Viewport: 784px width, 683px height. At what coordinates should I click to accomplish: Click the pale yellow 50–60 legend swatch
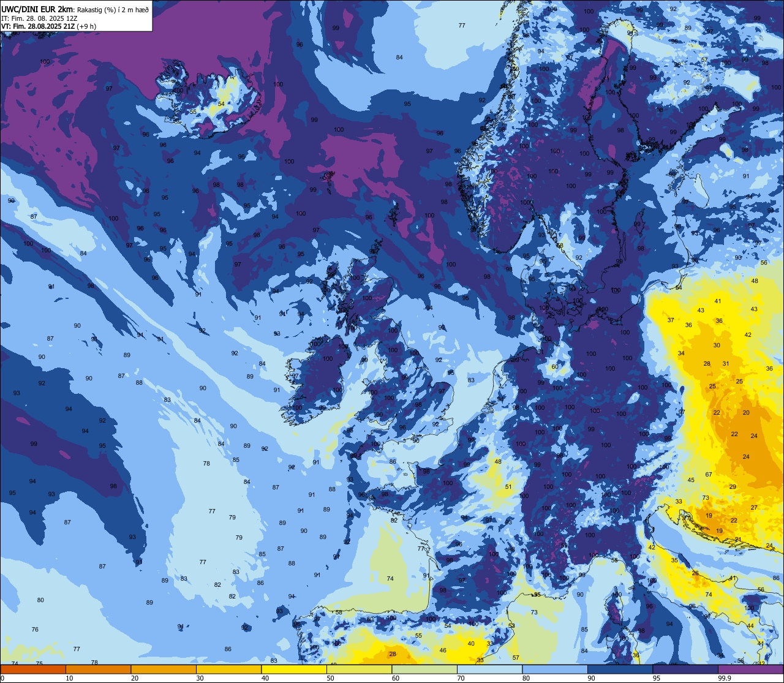click(x=359, y=669)
